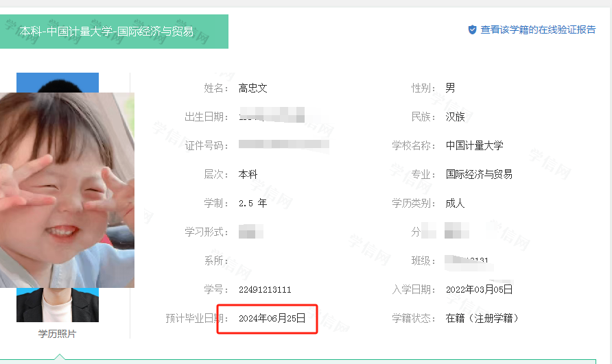
Task: Click the upward triangle pointer below the photo
Action: click(59, 356)
